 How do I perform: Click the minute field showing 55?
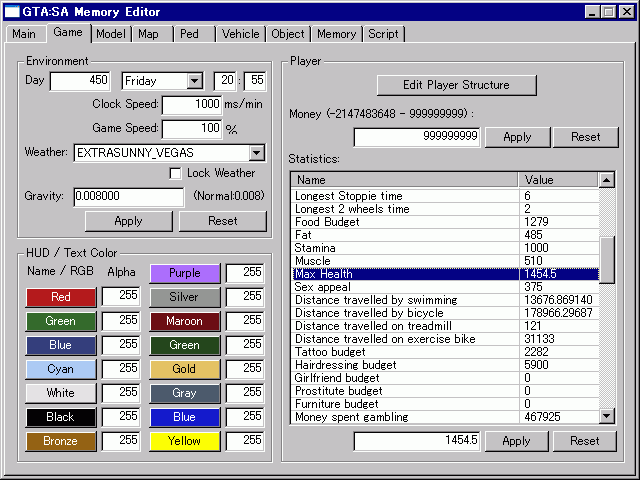(255, 80)
